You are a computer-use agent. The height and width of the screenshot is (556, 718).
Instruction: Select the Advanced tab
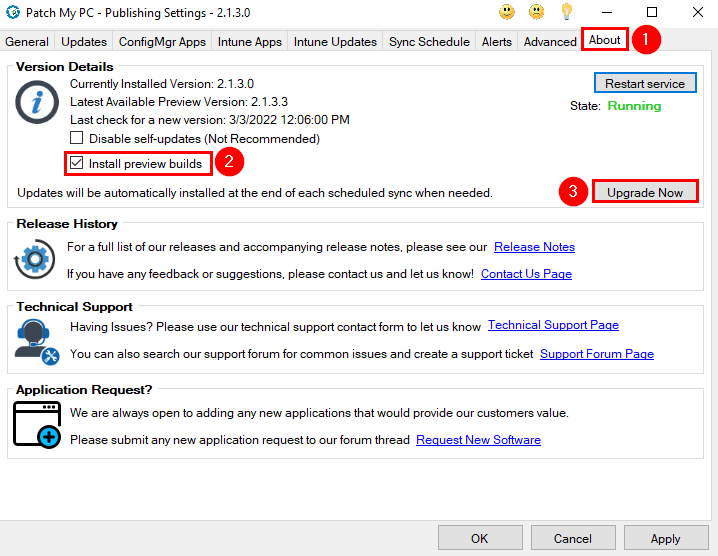point(550,42)
